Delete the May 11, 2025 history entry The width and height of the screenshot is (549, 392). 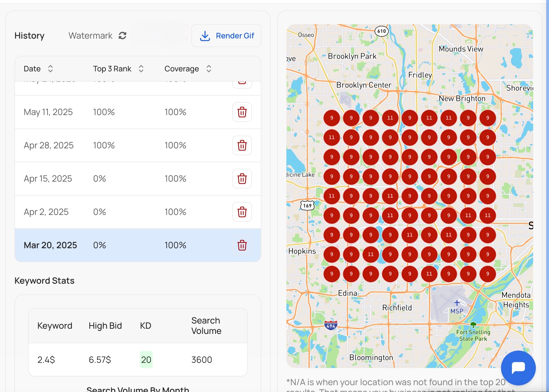coord(242,112)
